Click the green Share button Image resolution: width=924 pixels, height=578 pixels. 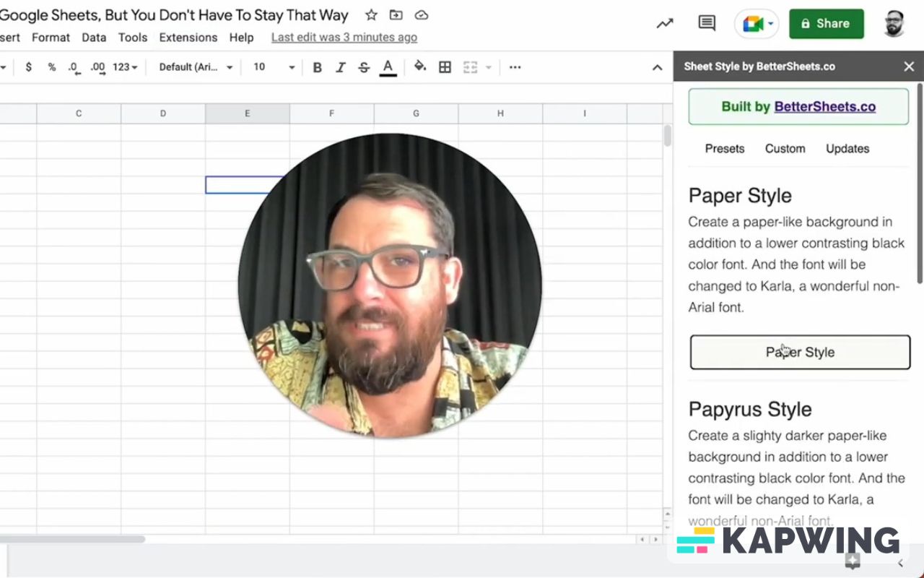coord(827,24)
